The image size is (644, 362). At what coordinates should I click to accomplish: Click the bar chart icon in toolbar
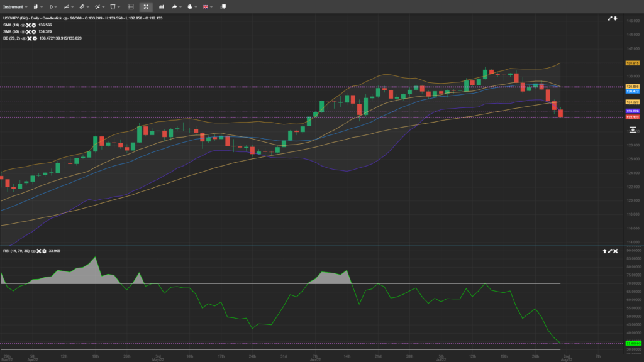click(x=162, y=6)
